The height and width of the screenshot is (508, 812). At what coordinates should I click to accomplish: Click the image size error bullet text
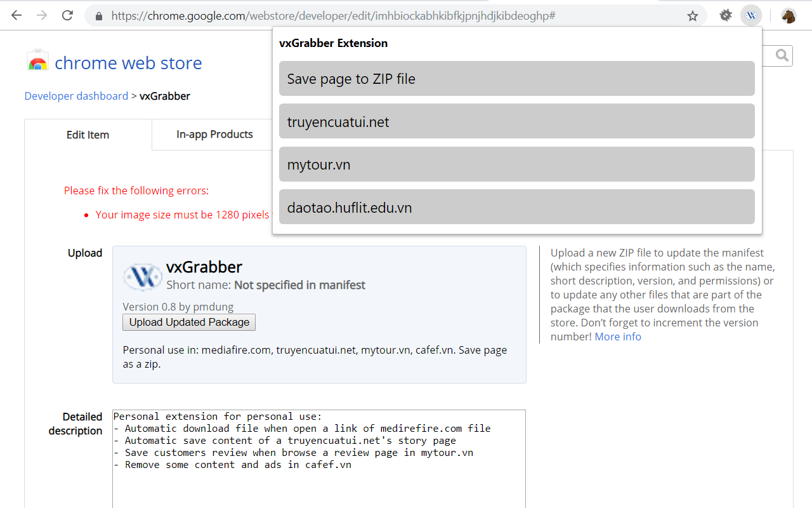[183, 215]
